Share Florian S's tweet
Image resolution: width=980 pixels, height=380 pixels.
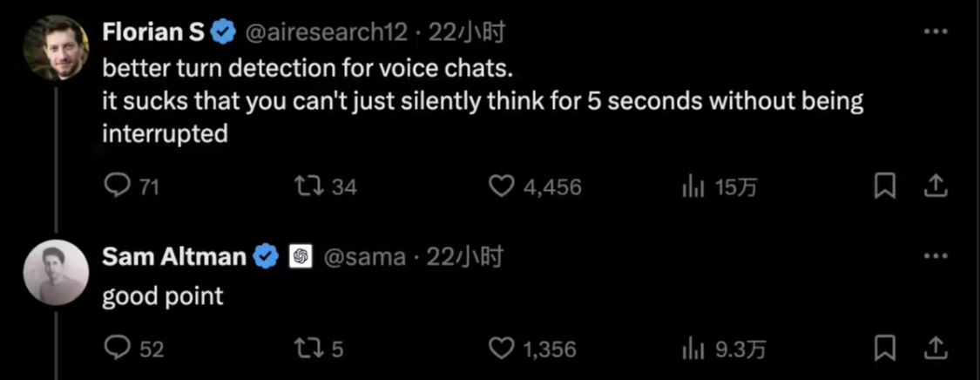[935, 186]
